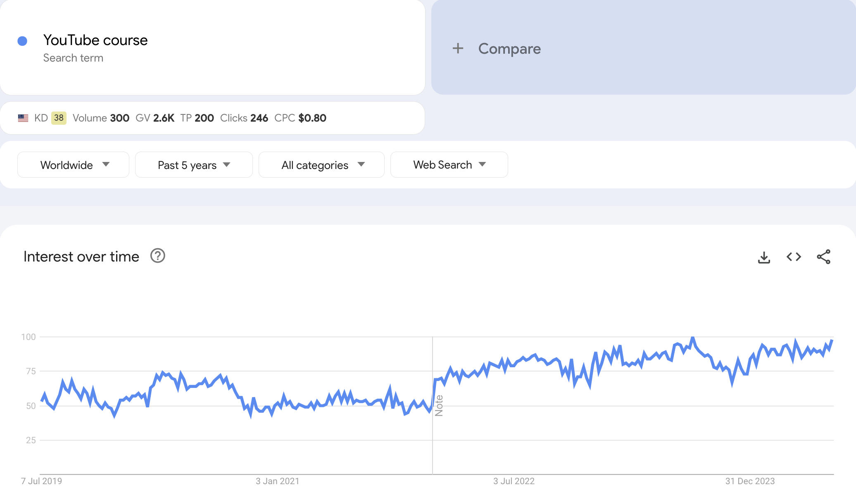Click the KD 38 difficulty badge
Screen dimensions: 856x504
(59, 118)
